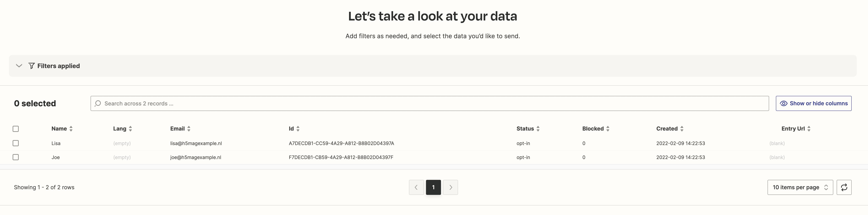
Task: Select the Lisa row checkbox
Action: click(15, 143)
